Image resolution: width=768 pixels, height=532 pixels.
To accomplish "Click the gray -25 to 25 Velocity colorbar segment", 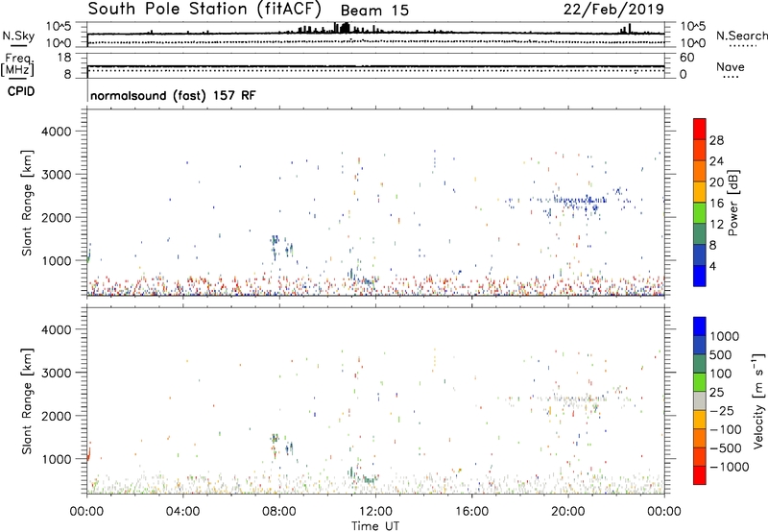I will pos(700,400).
